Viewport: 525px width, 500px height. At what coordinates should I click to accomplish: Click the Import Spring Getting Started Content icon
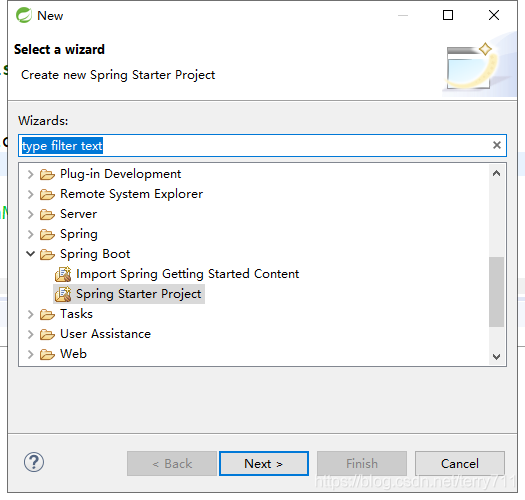[x=63, y=274]
